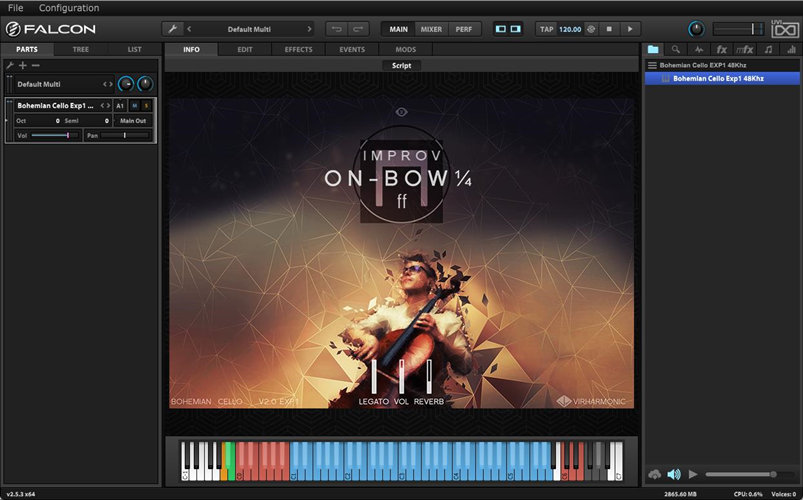The width and height of the screenshot is (803, 500).
Task: Click the undo arrow button
Action: point(337,29)
